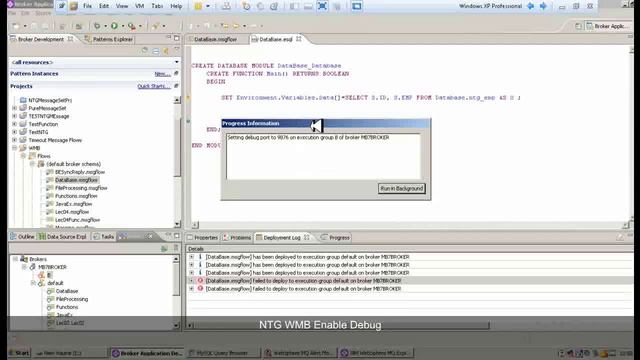This screenshot has width=640, height=360.
Task: Open the Run dropdown arrow in toolbar
Action: point(122,26)
